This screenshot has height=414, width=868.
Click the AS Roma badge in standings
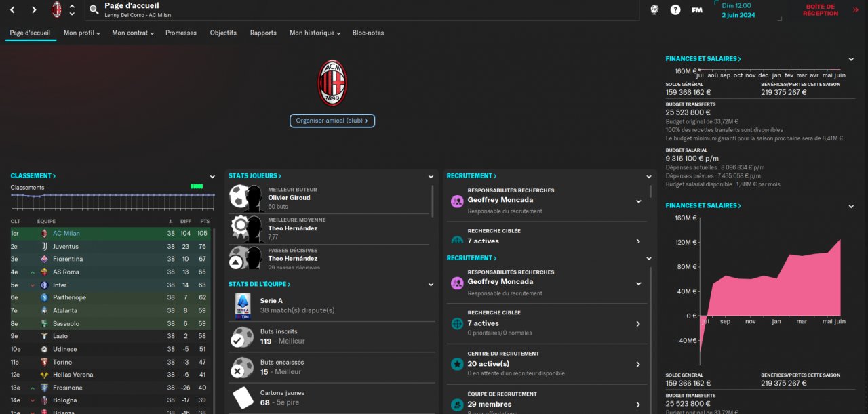45,272
